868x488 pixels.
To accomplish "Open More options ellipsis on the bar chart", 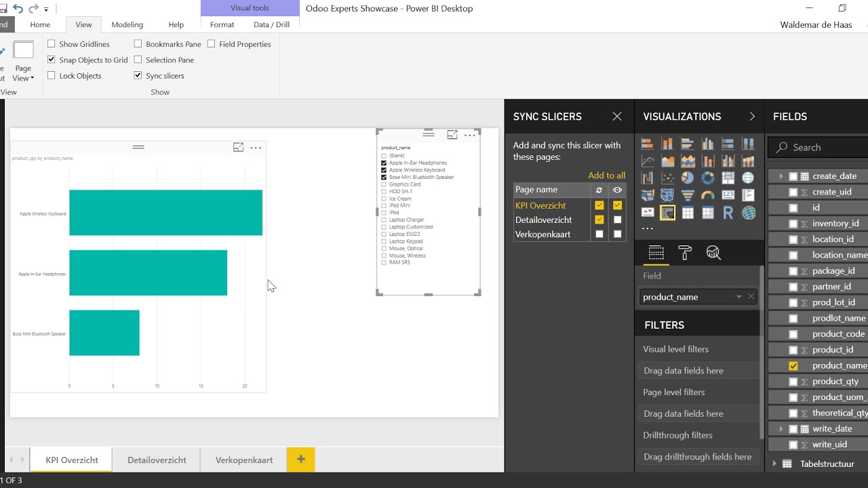I will click(256, 148).
